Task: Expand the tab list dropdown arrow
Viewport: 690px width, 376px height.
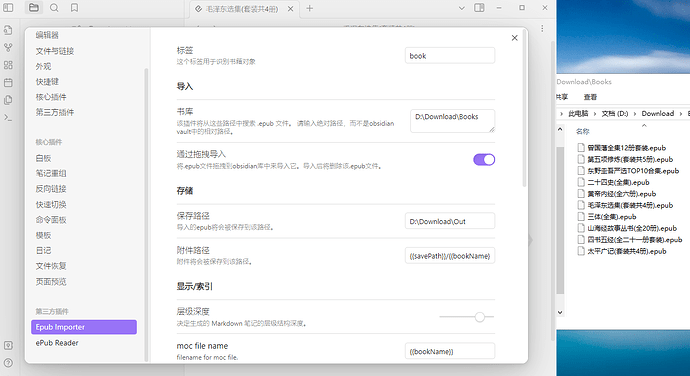Action: pyautogui.click(x=462, y=8)
